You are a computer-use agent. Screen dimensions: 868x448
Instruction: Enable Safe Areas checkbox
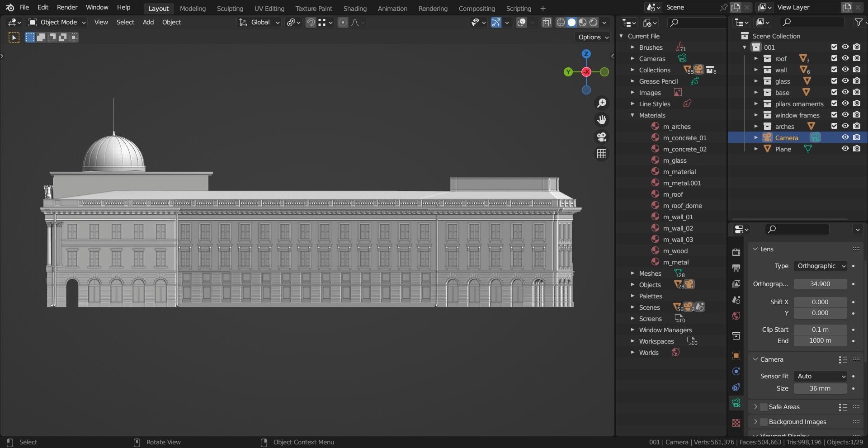tap(764, 407)
